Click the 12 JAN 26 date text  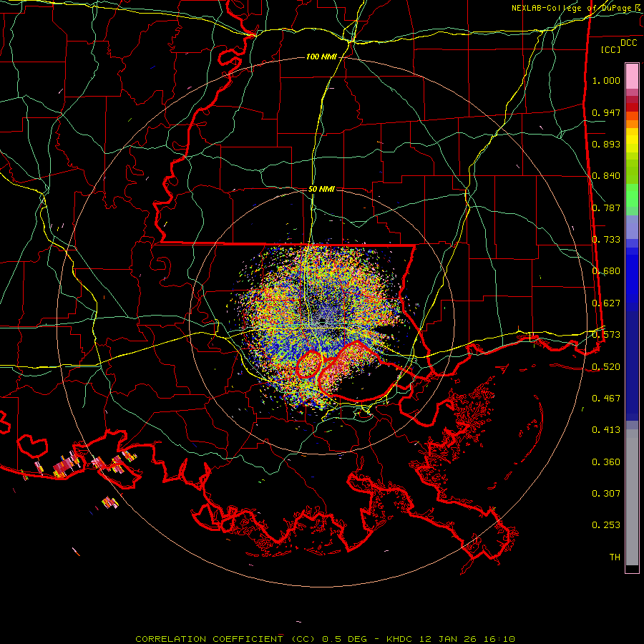click(x=447, y=639)
